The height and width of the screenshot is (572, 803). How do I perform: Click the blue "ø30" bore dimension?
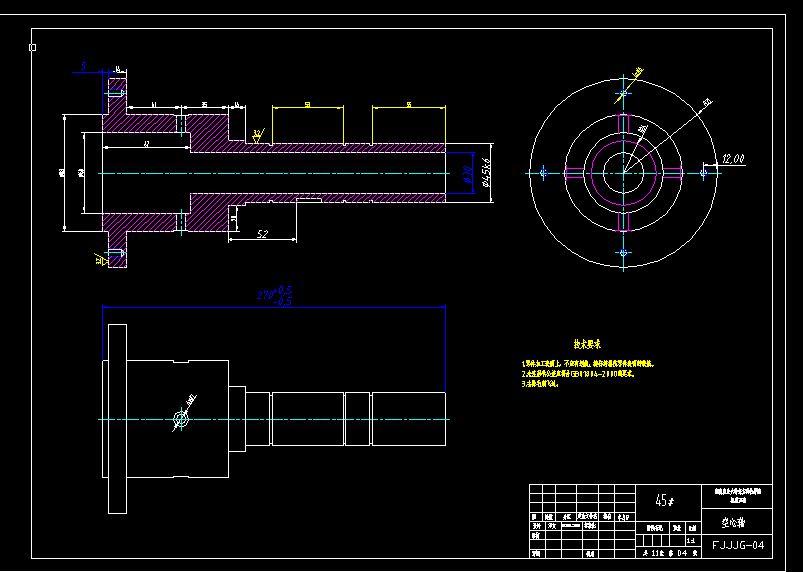[467, 174]
